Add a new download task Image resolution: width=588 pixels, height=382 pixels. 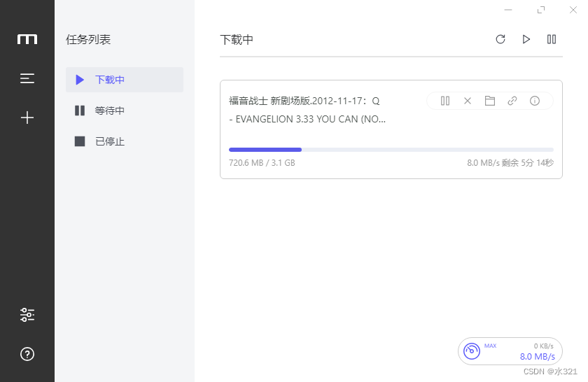pyautogui.click(x=27, y=118)
